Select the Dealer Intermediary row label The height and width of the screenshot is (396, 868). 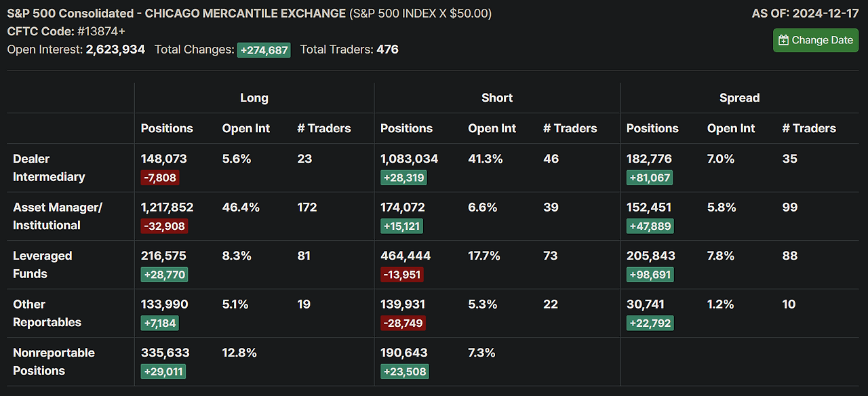coord(49,167)
